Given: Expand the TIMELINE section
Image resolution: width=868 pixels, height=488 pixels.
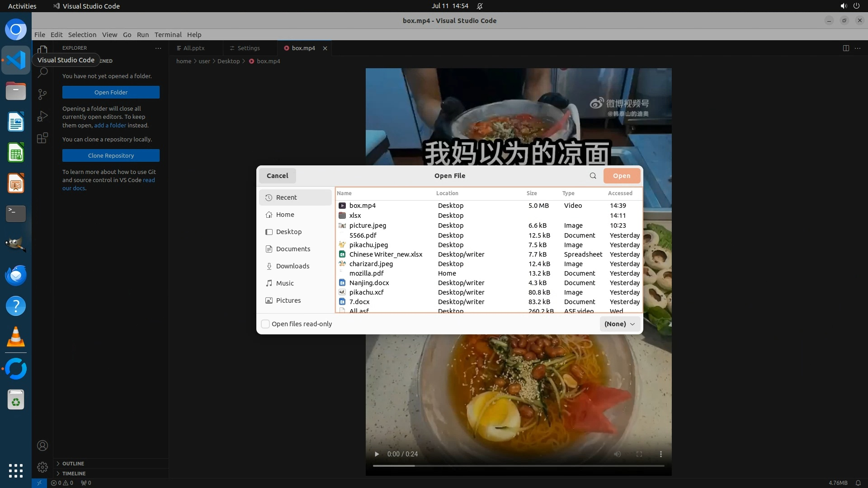Looking at the screenshot, I should tap(74, 474).
